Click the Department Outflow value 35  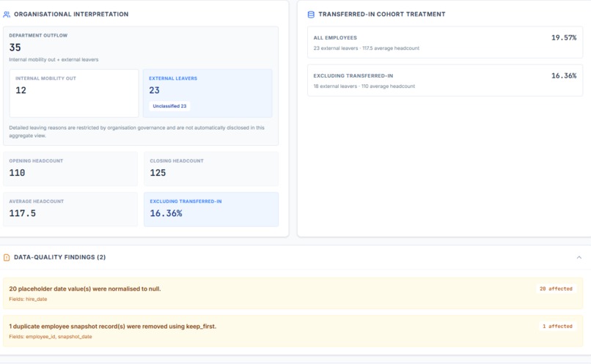coord(15,48)
